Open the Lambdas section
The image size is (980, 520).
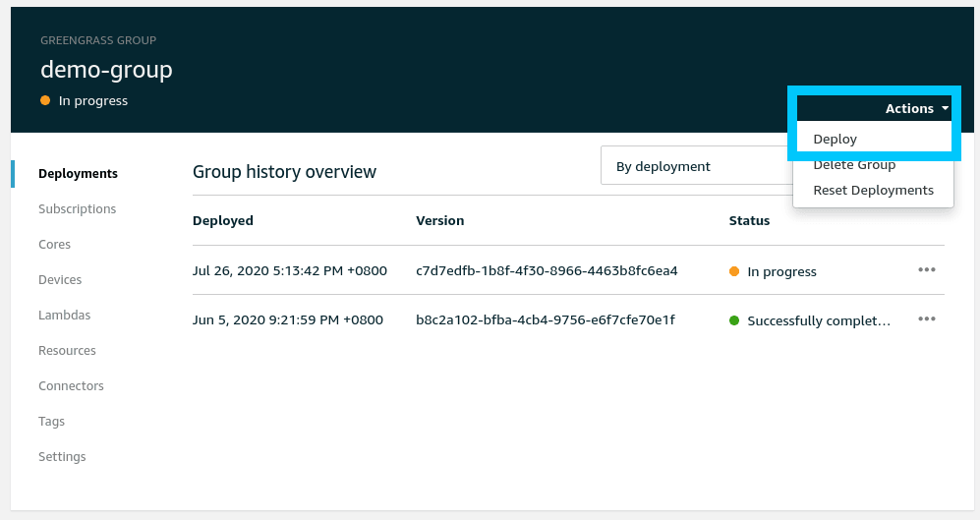pyautogui.click(x=64, y=316)
